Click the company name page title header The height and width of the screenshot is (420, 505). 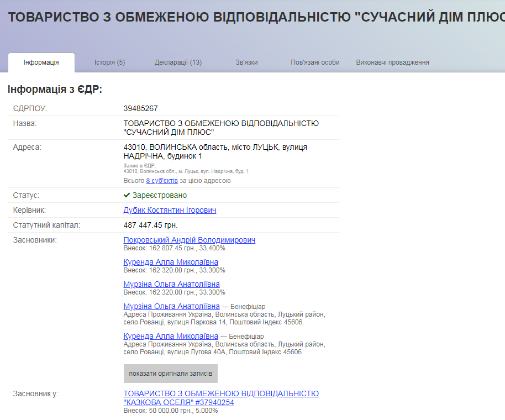click(254, 17)
